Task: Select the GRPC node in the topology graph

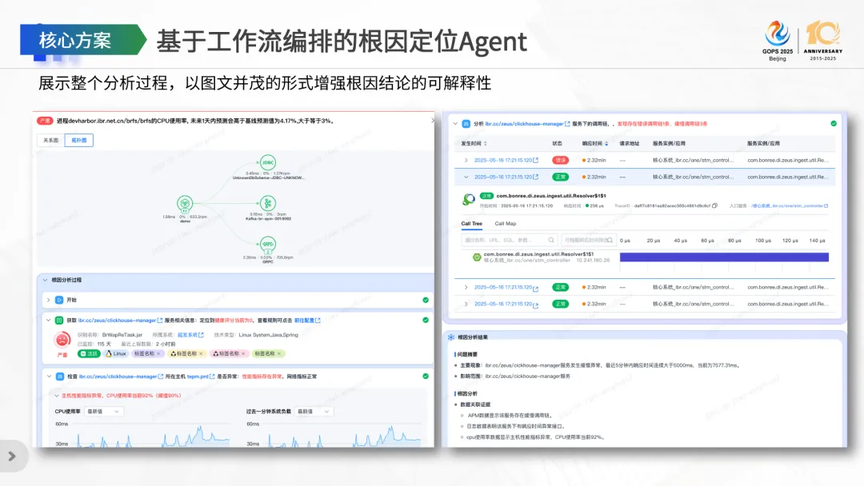Action: click(x=268, y=244)
